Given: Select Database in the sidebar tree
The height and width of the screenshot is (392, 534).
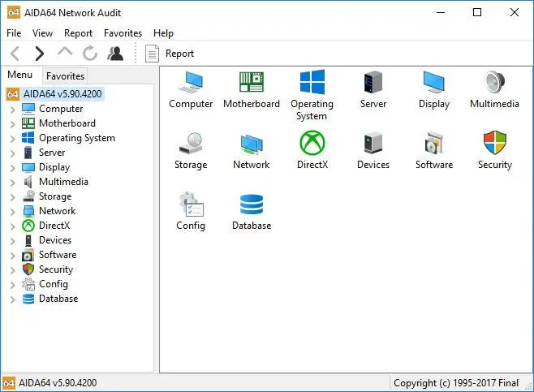Looking at the screenshot, I should [58, 299].
